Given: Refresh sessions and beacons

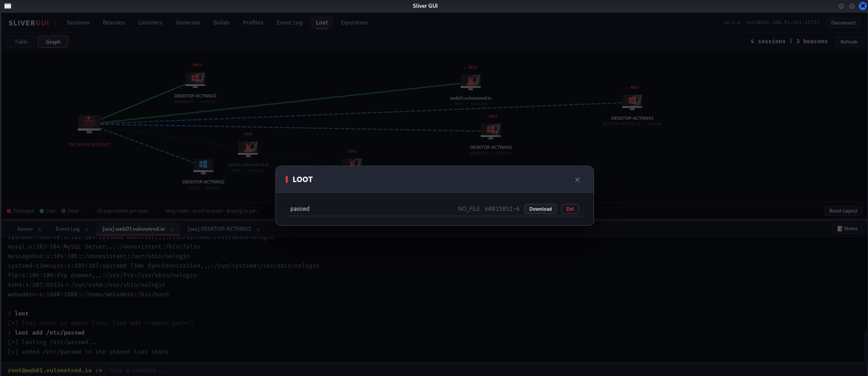Looking at the screenshot, I should tap(849, 42).
